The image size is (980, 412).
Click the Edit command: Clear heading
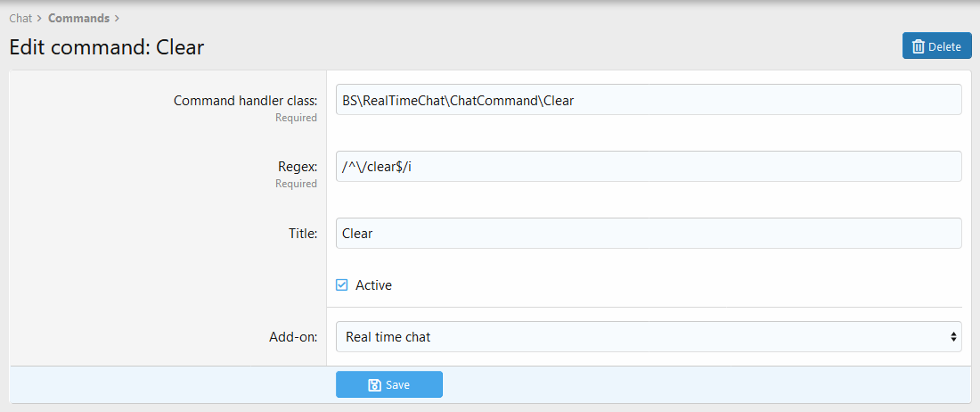(x=107, y=47)
